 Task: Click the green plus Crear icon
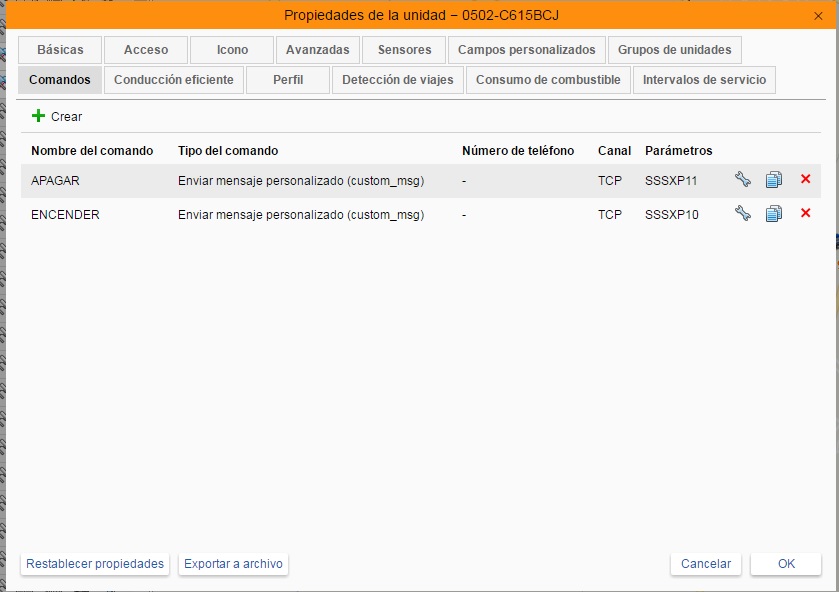click(39, 116)
